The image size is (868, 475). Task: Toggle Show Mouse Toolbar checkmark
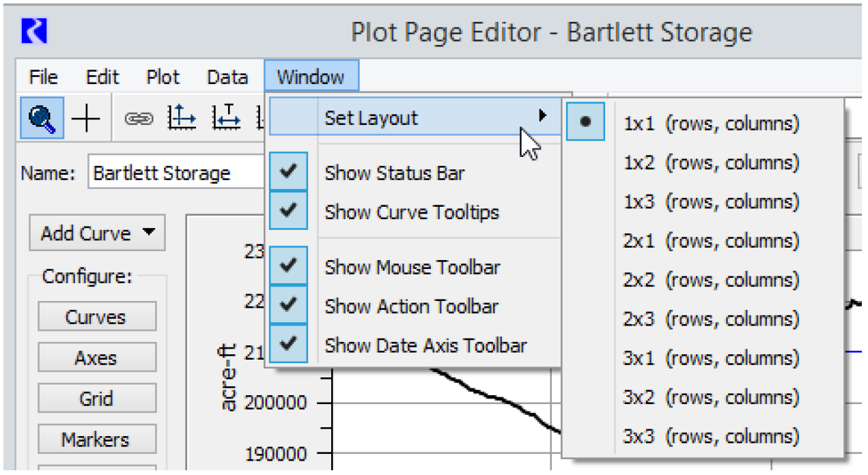412,268
